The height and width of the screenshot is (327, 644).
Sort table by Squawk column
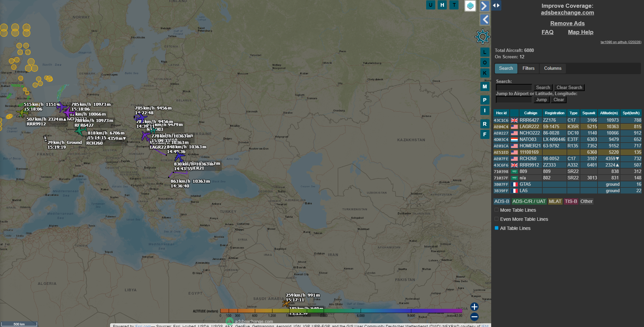click(x=589, y=113)
